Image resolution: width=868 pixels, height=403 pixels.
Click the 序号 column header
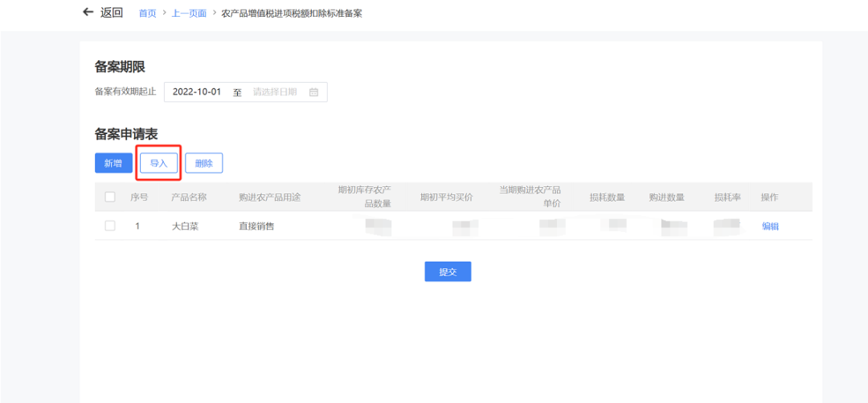139,197
